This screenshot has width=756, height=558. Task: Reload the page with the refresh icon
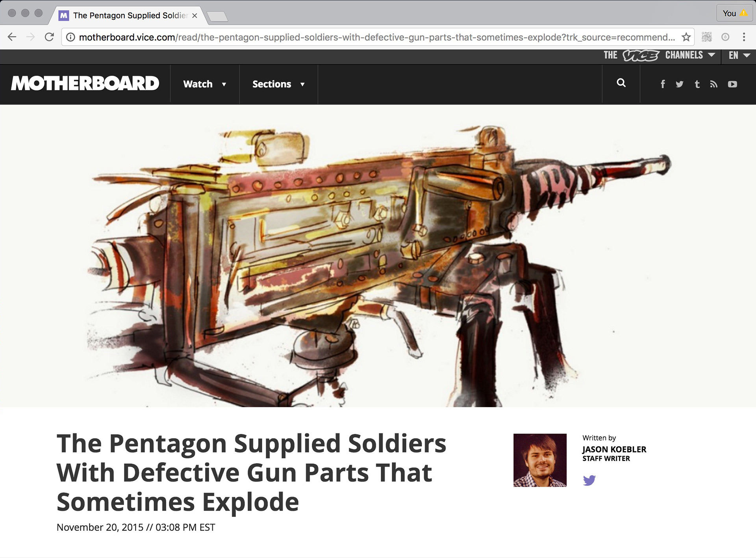point(49,37)
